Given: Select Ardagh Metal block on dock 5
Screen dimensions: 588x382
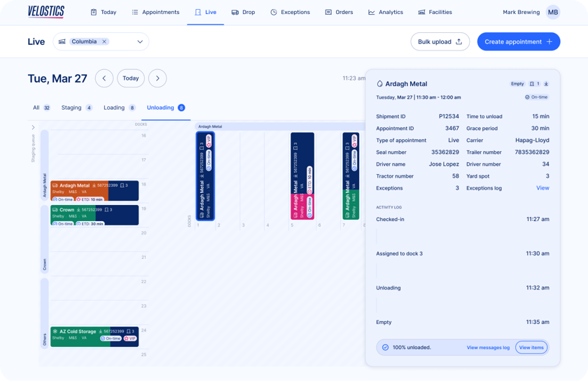Looking at the screenshot, I should 302,176.
